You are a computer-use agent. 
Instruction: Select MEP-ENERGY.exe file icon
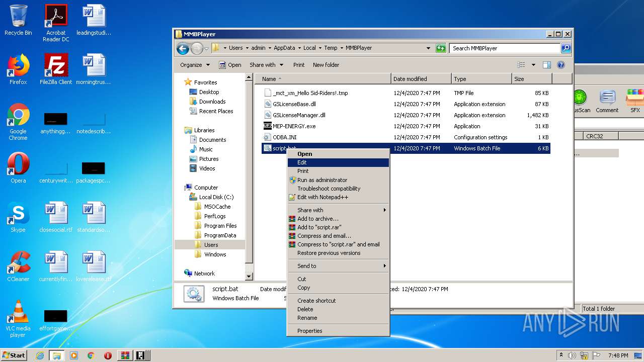click(x=268, y=126)
